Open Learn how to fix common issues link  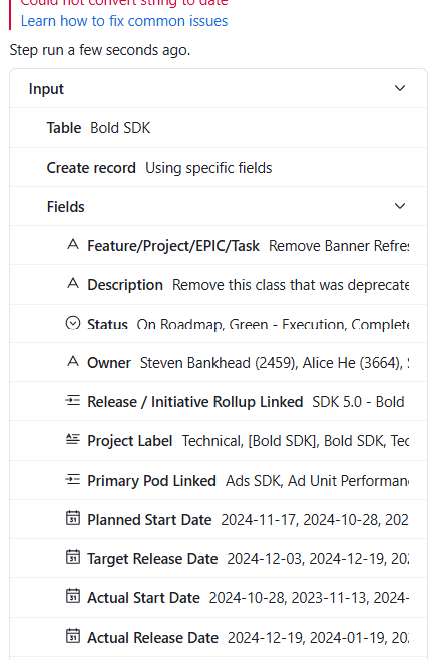point(125,21)
